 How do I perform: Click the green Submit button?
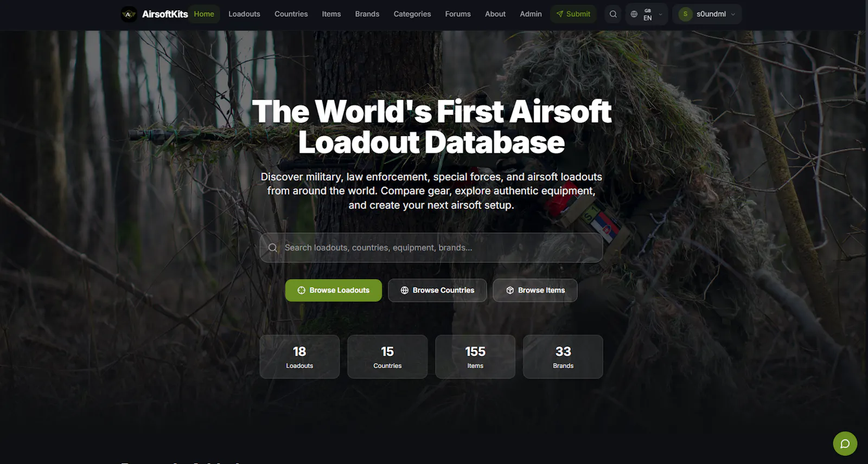(573, 14)
